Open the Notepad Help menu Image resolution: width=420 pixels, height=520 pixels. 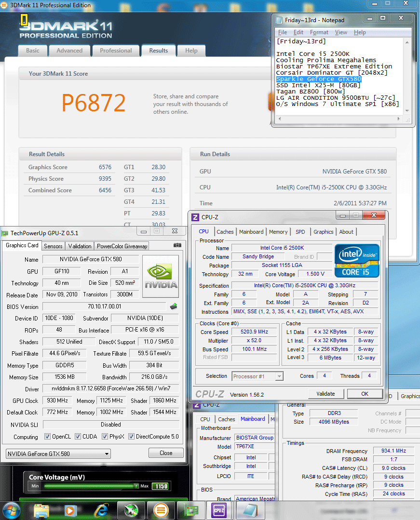click(x=360, y=32)
